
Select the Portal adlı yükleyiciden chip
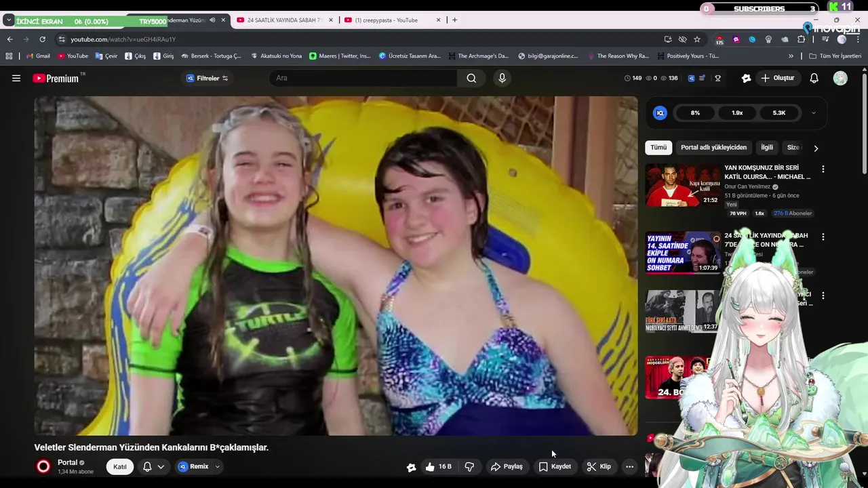[x=713, y=148]
